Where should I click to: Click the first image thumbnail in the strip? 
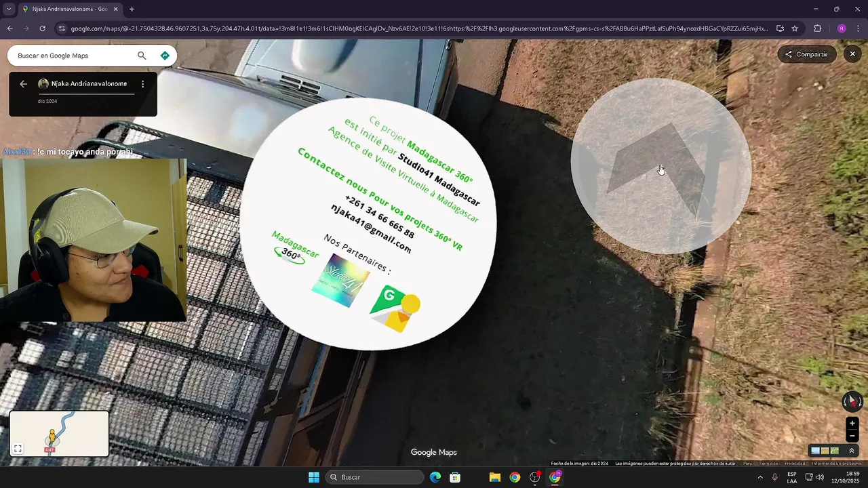(816, 451)
